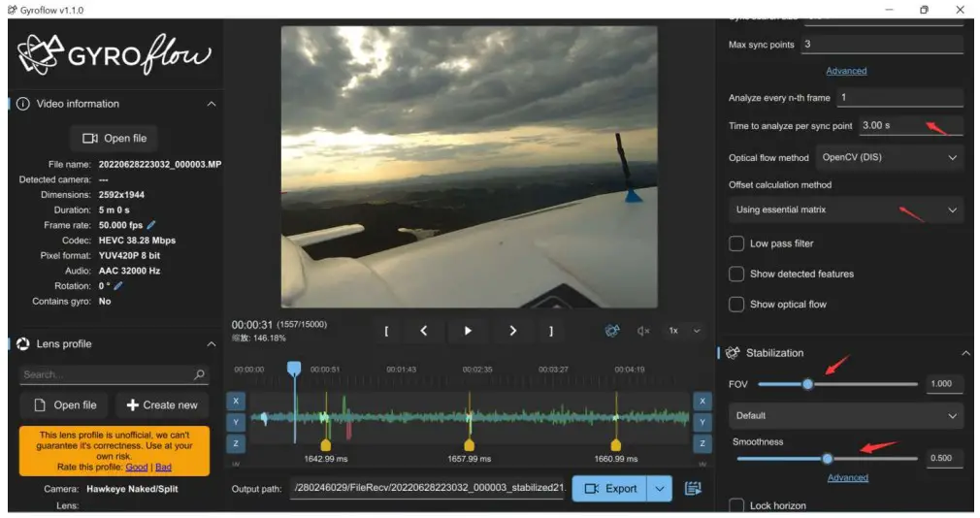The image size is (980, 518).
Task: Enable Show detected features checkbox
Action: pyautogui.click(x=736, y=274)
